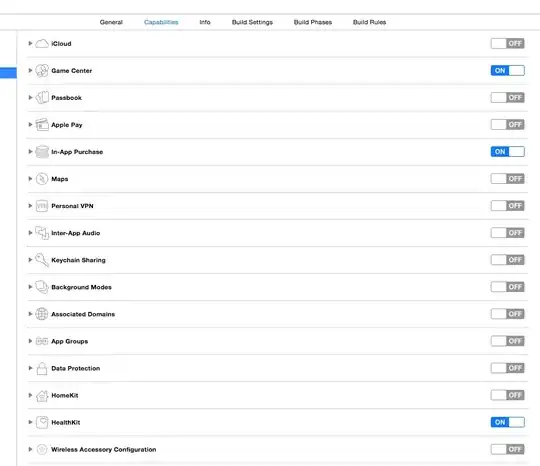Click the Keychain Sharing key icon

(x=42, y=260)
